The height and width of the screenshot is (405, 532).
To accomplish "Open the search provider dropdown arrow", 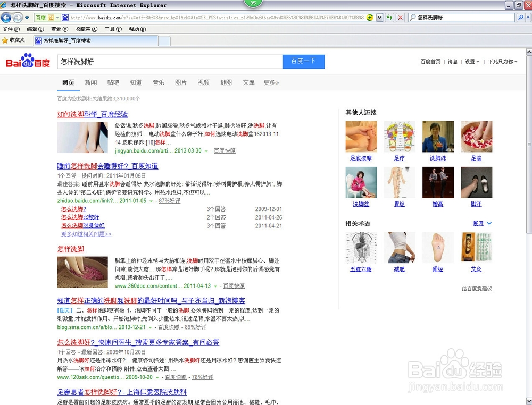I will point(528,18).
